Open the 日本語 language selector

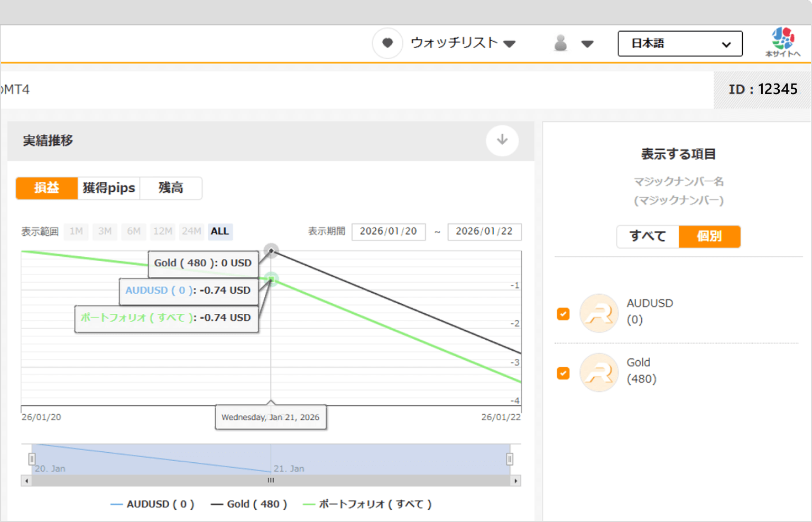680,44
